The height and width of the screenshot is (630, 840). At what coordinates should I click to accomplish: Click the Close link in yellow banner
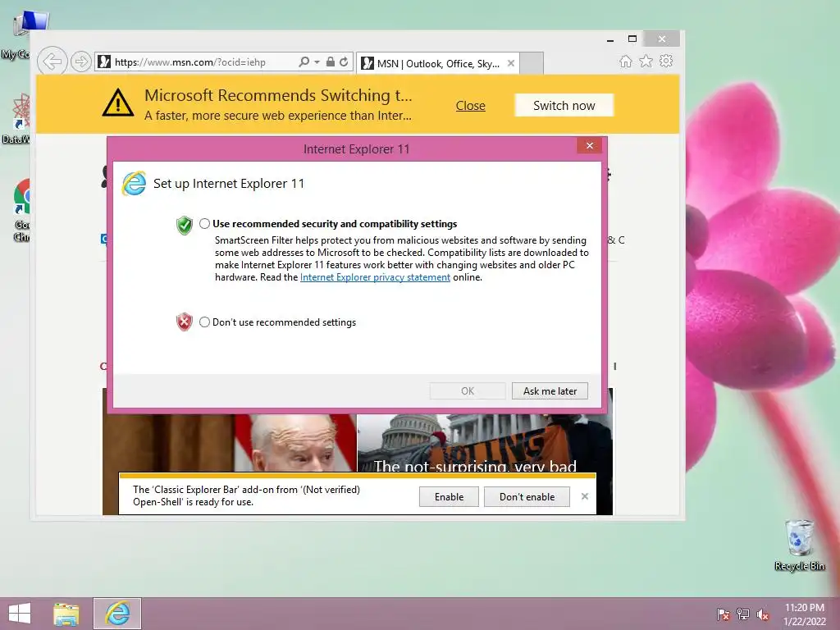click(470, 106)
